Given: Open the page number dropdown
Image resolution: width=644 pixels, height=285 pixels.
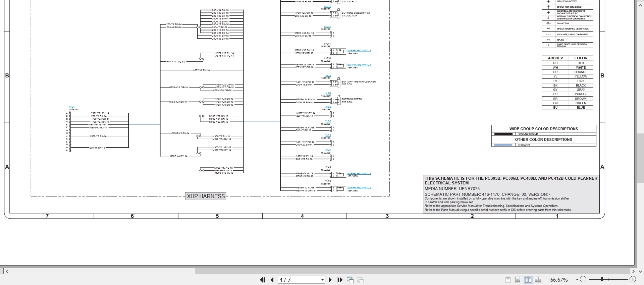Looking at the screenshot, I should tap(322, 280).
